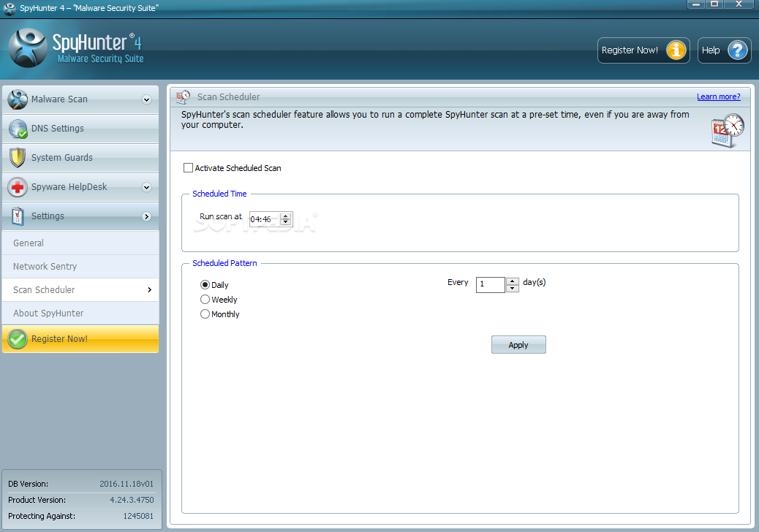Click the blue question mark Help icon
Image resolution: width=759 pixels, height=532 pixels.
click(738, 50)
